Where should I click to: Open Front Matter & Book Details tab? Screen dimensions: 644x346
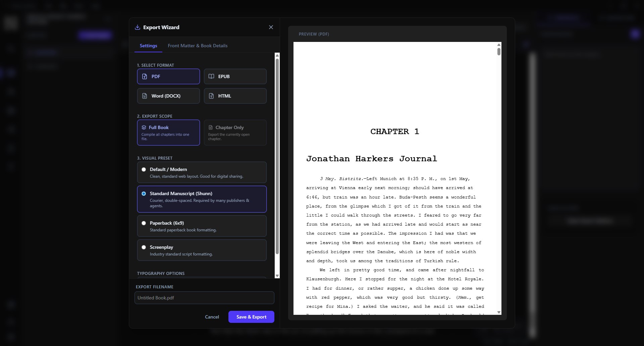coord(198,46)
